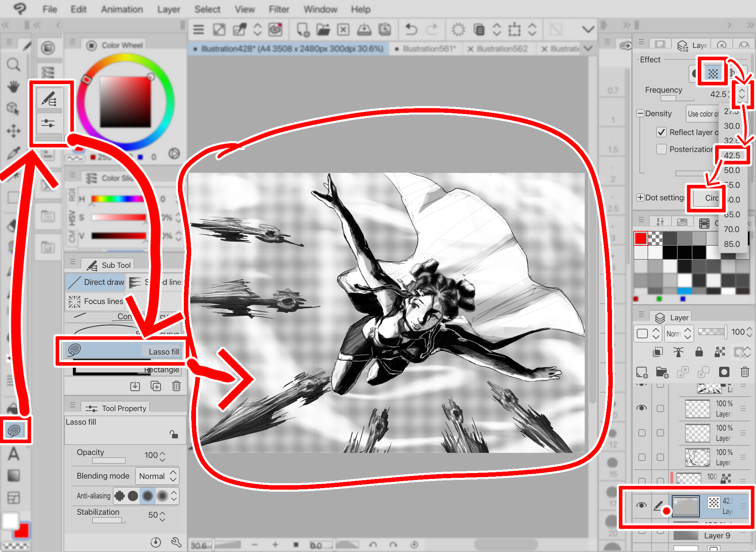Select the Hand move-canvas tool

point(14,87)
